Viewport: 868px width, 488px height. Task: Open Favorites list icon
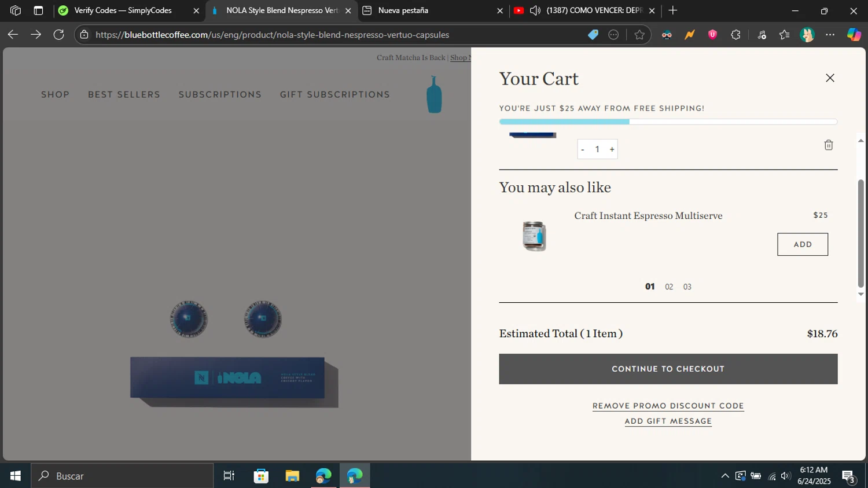[x=784, y=35]
